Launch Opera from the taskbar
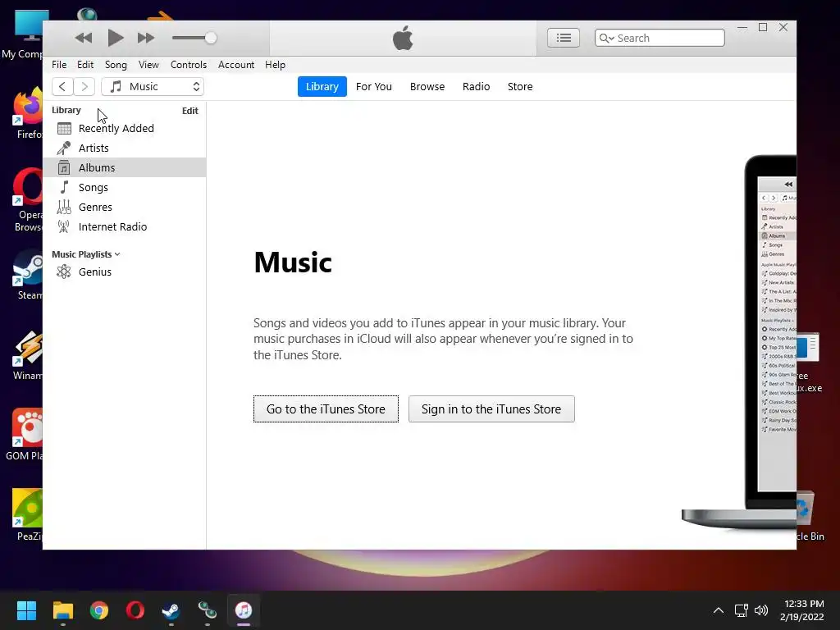Screen dimensions: 840x630 point(135,610)
